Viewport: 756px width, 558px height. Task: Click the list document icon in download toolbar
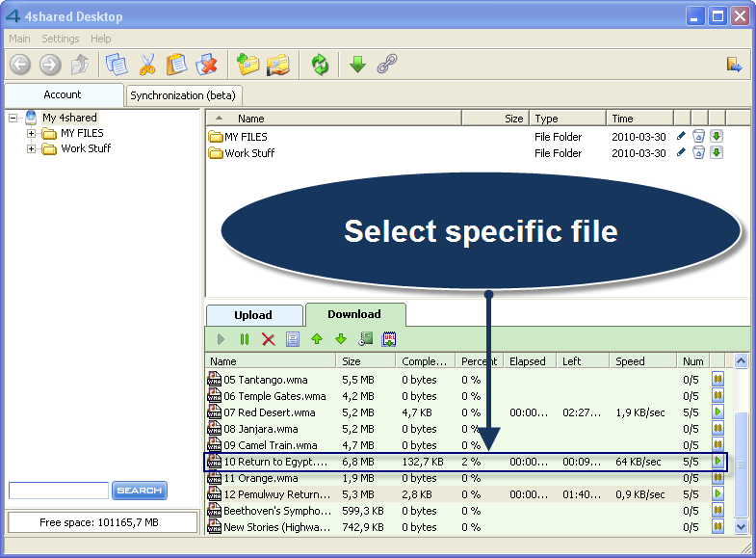(x=292, y=339)
